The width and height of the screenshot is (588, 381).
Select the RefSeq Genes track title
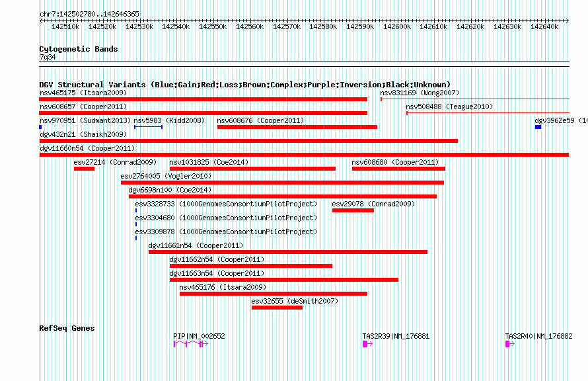(67, 328)
